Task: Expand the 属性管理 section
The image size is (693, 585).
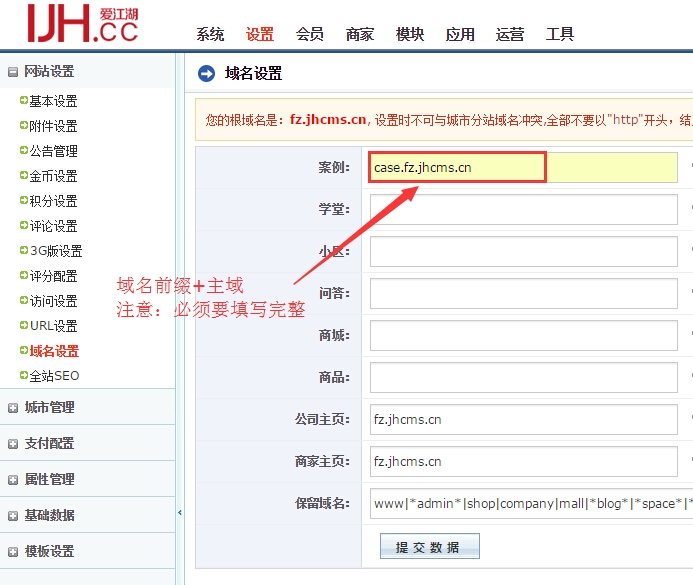Action: [13, 480]
